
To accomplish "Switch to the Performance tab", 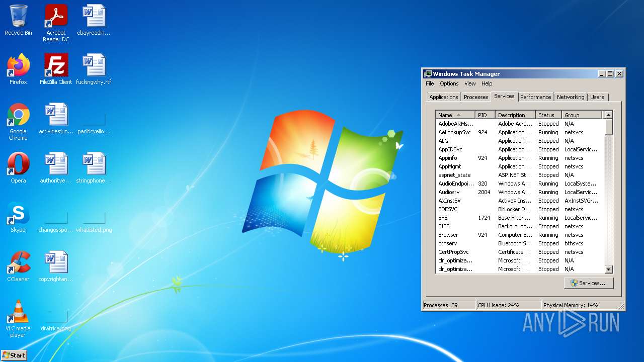I will tap(535, 97).
